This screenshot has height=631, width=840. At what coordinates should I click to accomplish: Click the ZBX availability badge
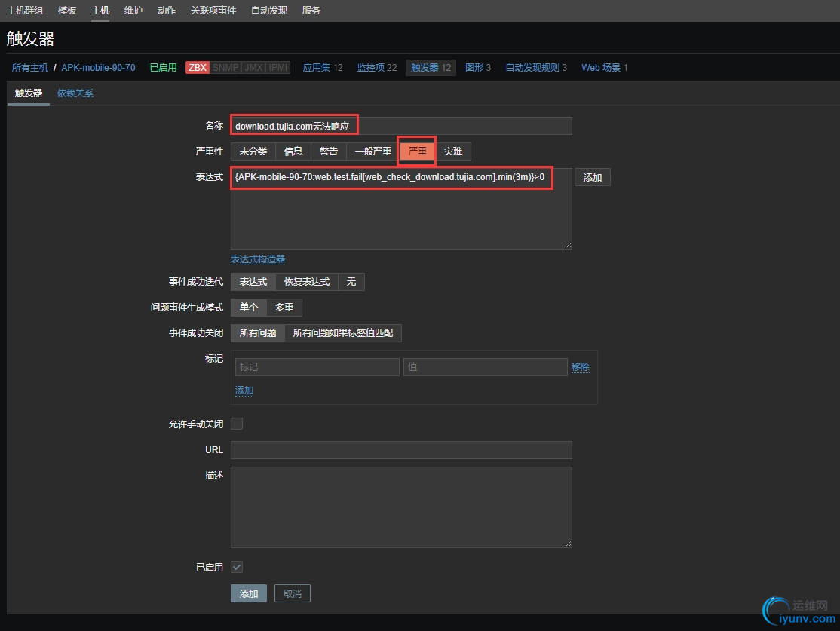pos(197,68)
